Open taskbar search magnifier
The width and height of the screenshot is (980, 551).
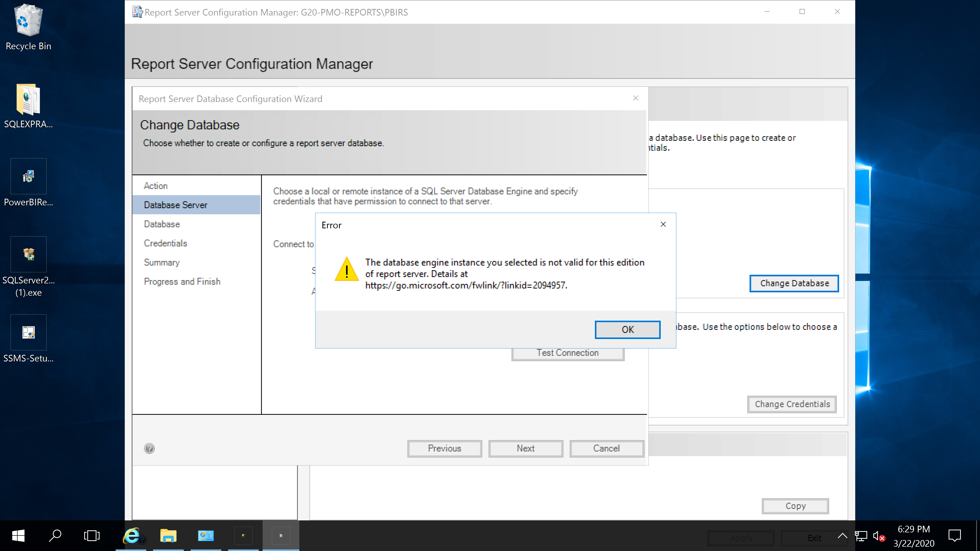tap(56, 536)
